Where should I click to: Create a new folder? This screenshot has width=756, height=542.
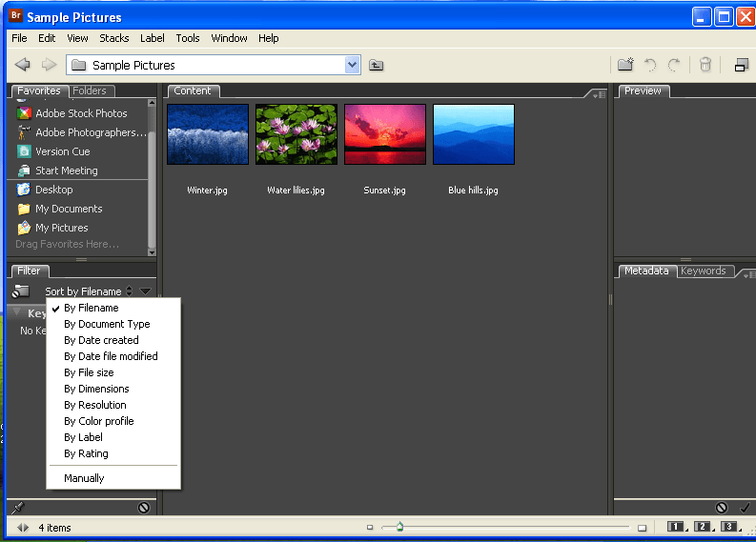[x=625, y=64]
